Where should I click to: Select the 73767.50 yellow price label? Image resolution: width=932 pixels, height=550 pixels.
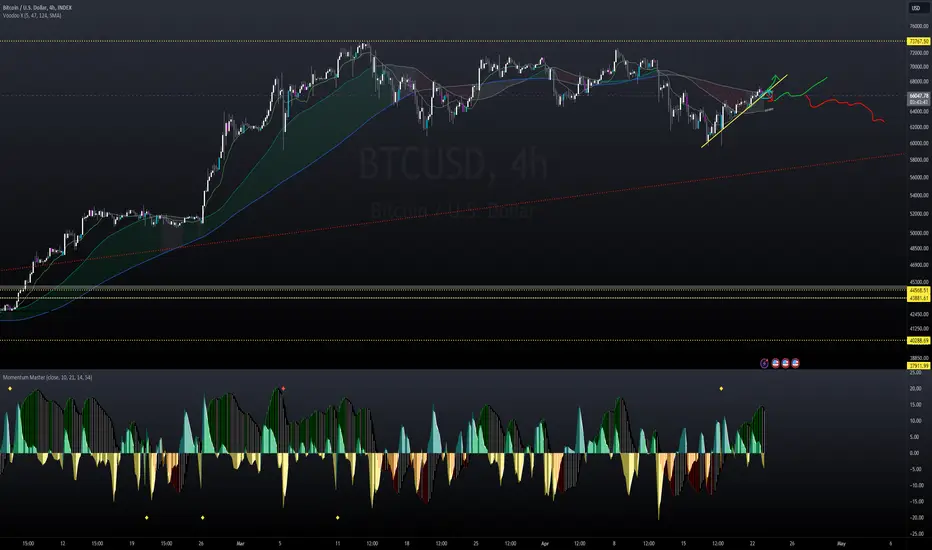(x=918, y=42)
